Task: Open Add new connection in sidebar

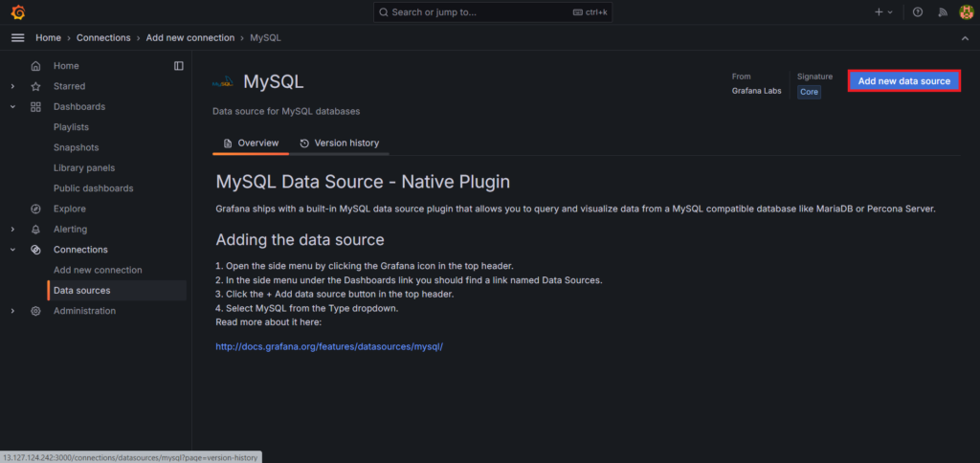Action: 99,270
